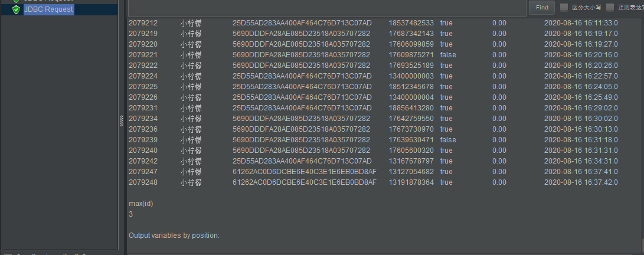Click the false value in row 2079221

[x=448, y=55]
